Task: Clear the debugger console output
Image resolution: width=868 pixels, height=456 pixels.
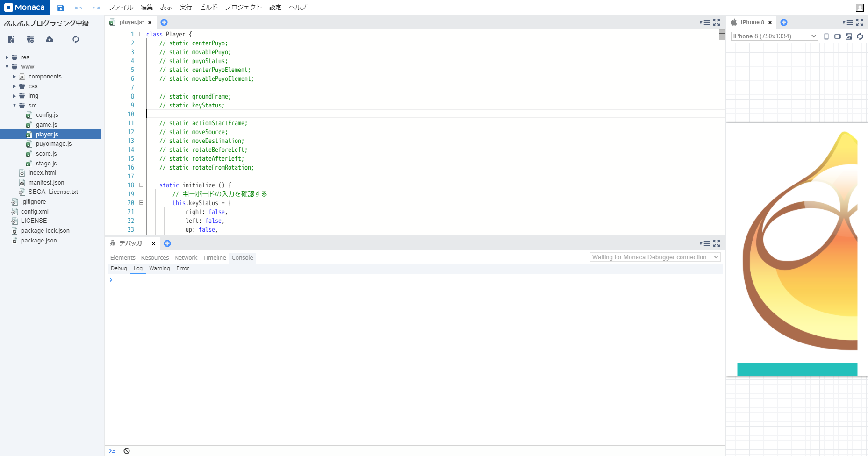Action: [x=127, y=451]
